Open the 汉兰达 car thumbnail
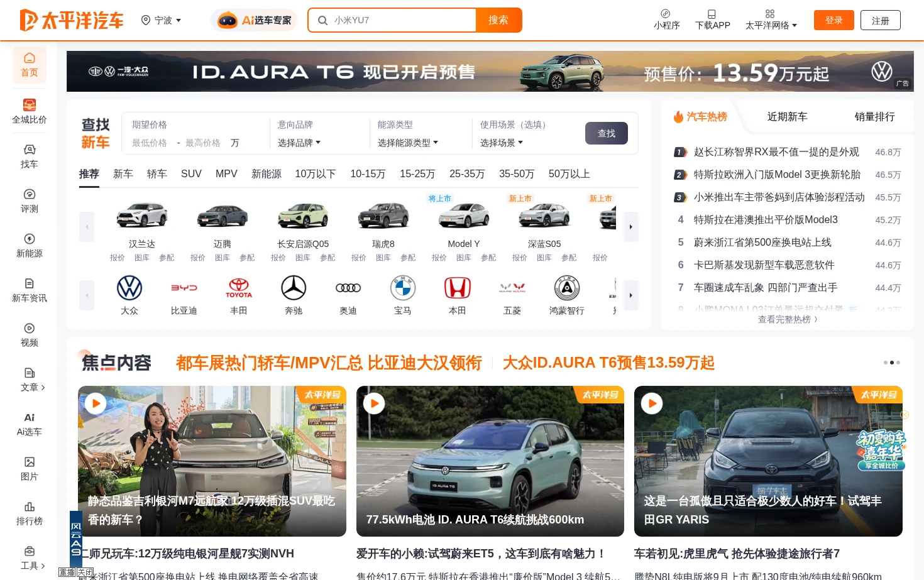This screenshot has height=580, width=924. [x=142, y=216]
